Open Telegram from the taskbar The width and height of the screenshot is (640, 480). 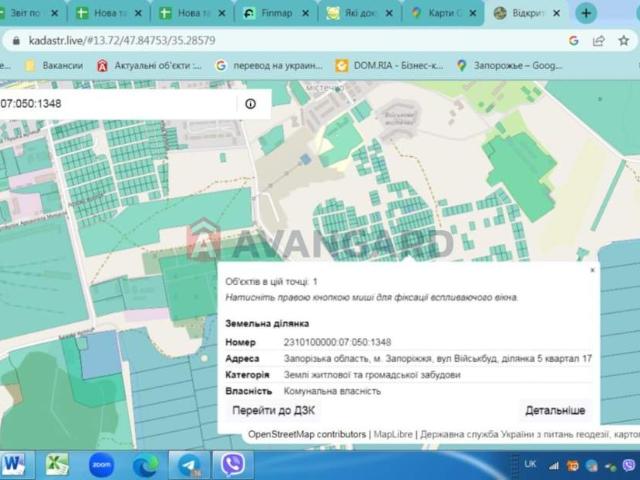[x=189, y=465]
